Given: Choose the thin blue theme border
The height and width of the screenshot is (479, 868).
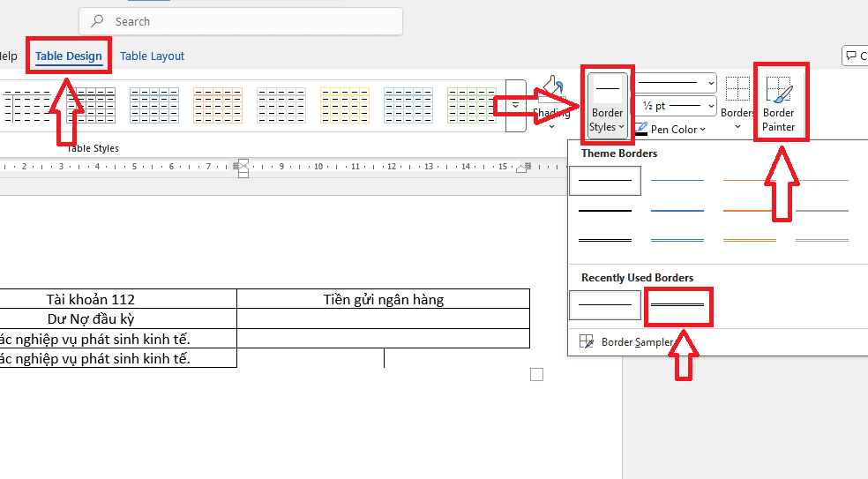Looking at the screenshot, I should 677,181.
